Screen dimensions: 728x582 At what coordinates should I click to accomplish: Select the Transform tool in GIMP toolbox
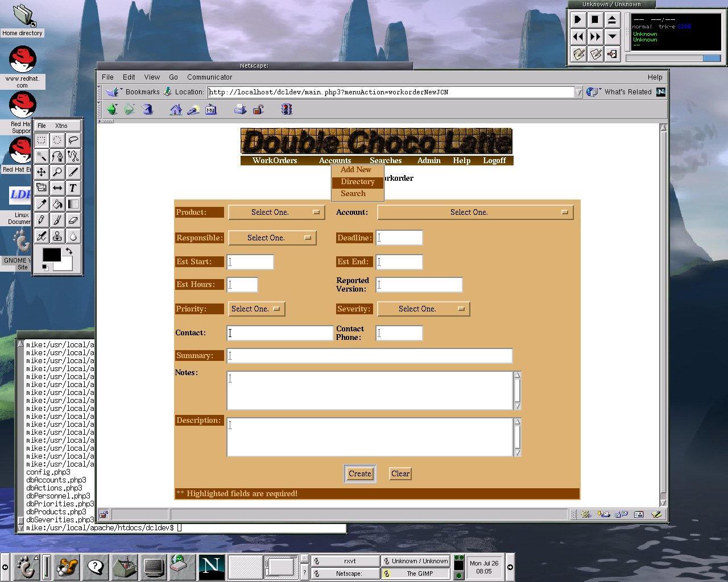(x=42, y=188)
